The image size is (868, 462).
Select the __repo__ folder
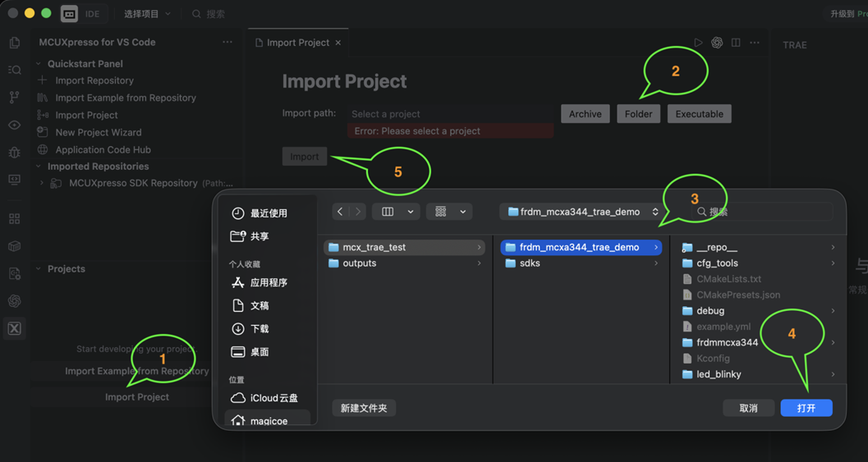pos(759,247)
